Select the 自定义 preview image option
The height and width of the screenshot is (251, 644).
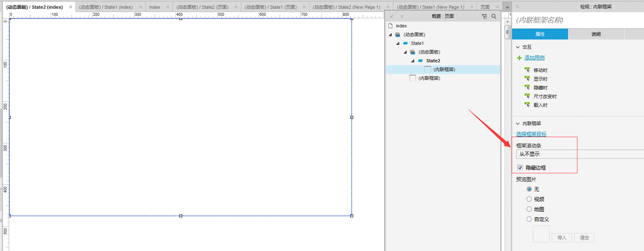click(x=529, y=219)
